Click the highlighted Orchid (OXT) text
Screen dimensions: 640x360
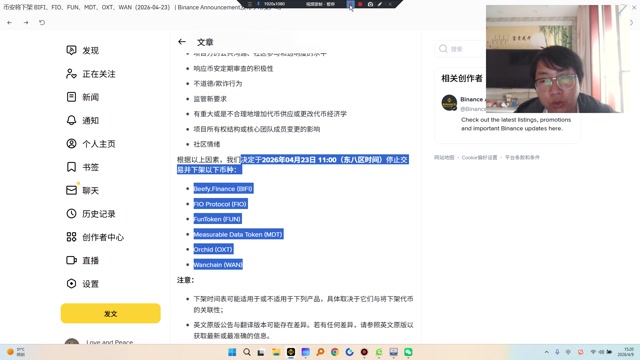213,249
